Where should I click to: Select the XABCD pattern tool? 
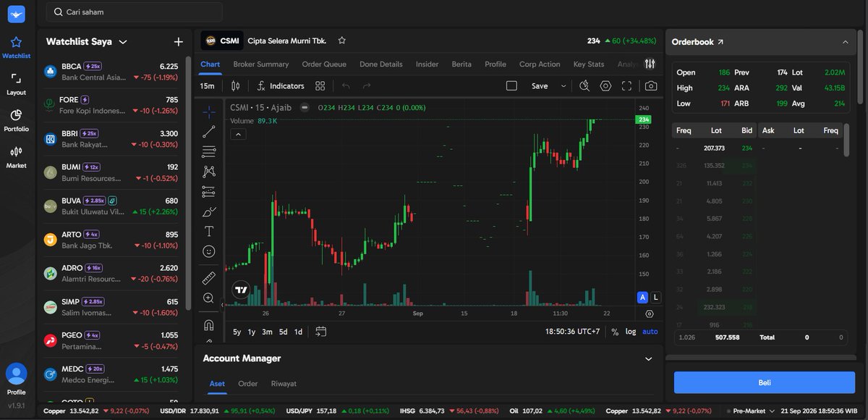pos(209,172)
